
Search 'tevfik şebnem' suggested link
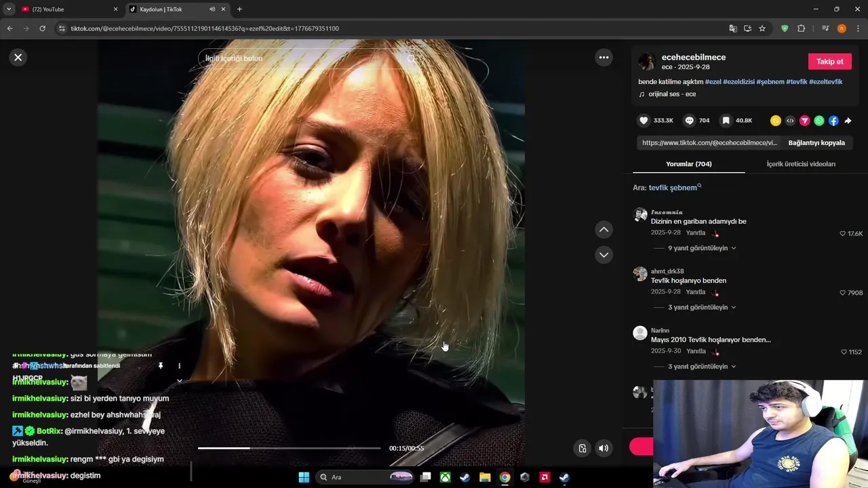click(675, 188)
